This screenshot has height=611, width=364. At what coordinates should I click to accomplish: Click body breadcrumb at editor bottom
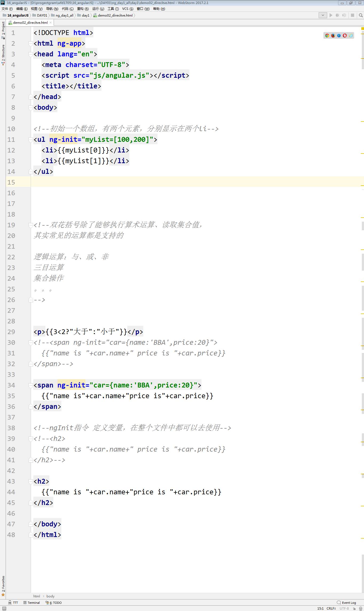coord(50,596)
